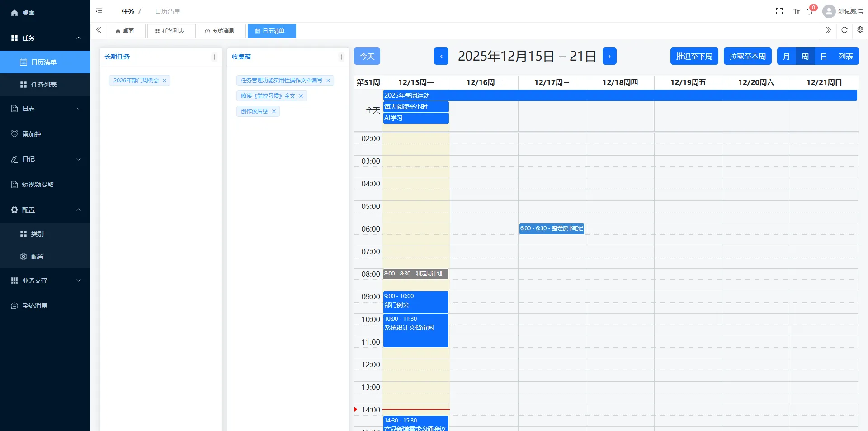Open the 任务列表 tab
Screen dimensions: 868x431
coord(171,31)
